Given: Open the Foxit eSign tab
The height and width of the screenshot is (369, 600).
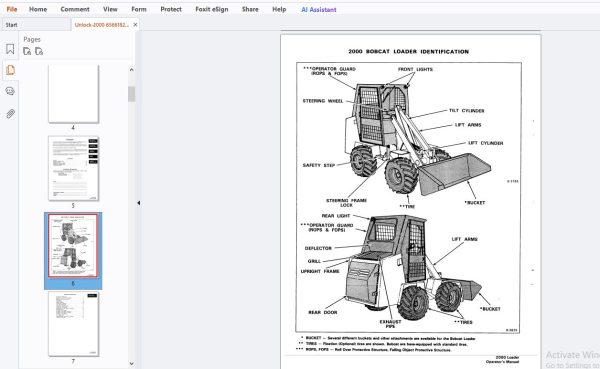Looking at the screenshot, I should coord(212,9).
